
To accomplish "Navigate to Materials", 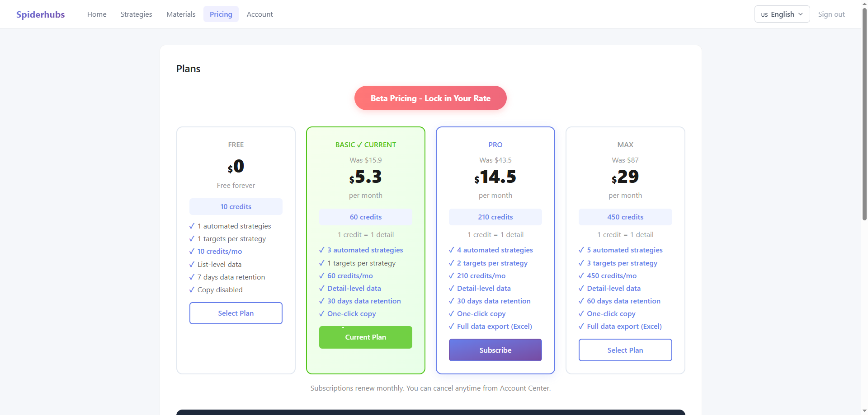I will [x=181, y=14].
